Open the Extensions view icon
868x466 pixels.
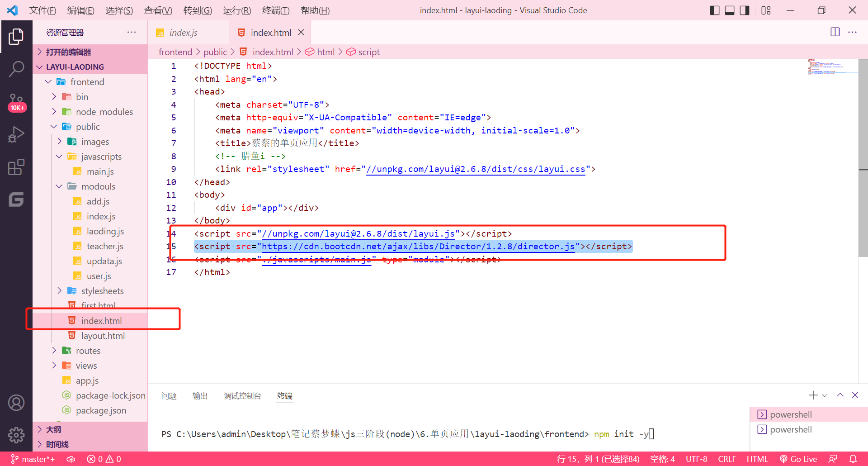[x=16, y=167]
